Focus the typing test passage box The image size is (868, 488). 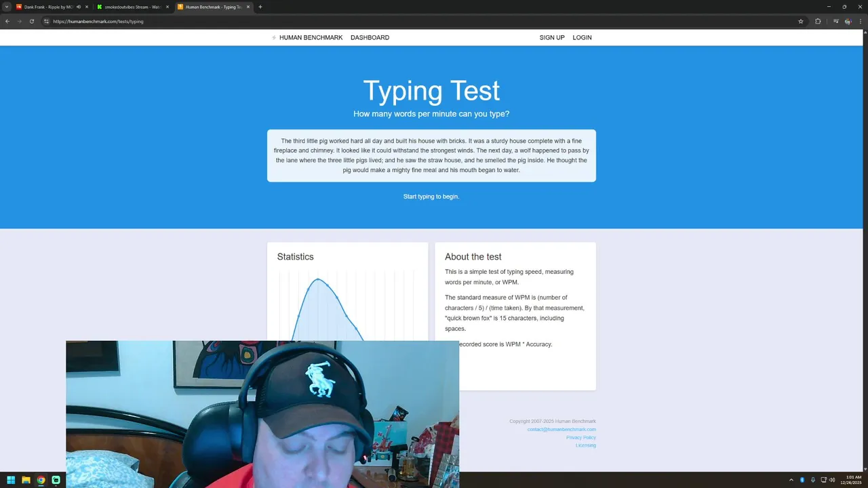[x=431, y=156]
